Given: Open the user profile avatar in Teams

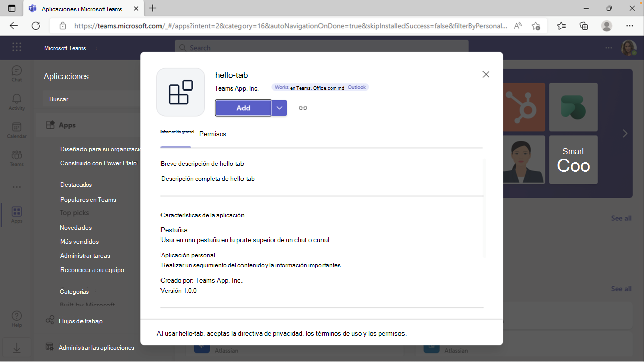Looking at the screenshot, I should pyautogui.click(x=629, y=48).
